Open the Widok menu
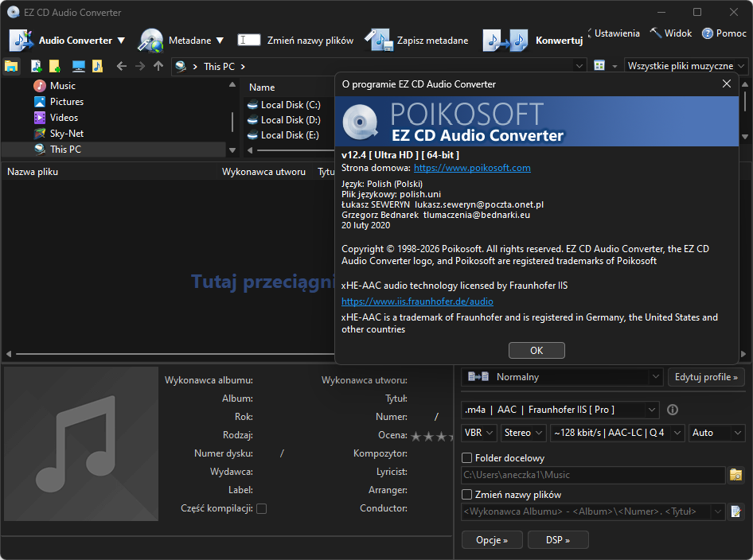Image resolution: width=753 pixels, height=560 pixels. (x=678, y=33)
